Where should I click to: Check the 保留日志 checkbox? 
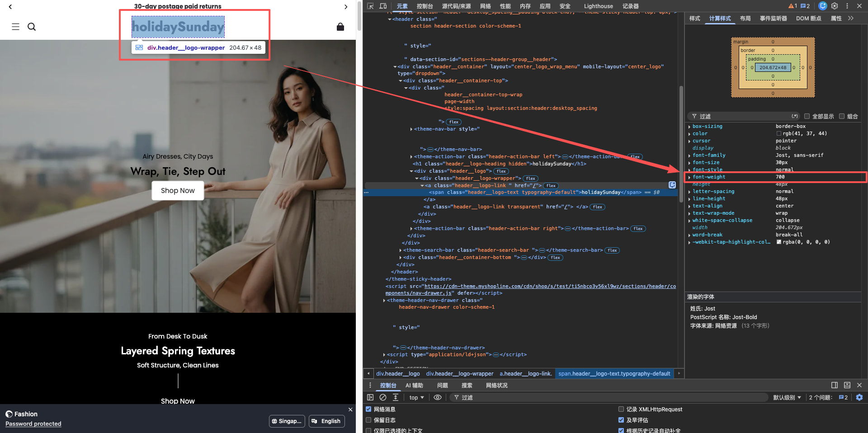368,420
